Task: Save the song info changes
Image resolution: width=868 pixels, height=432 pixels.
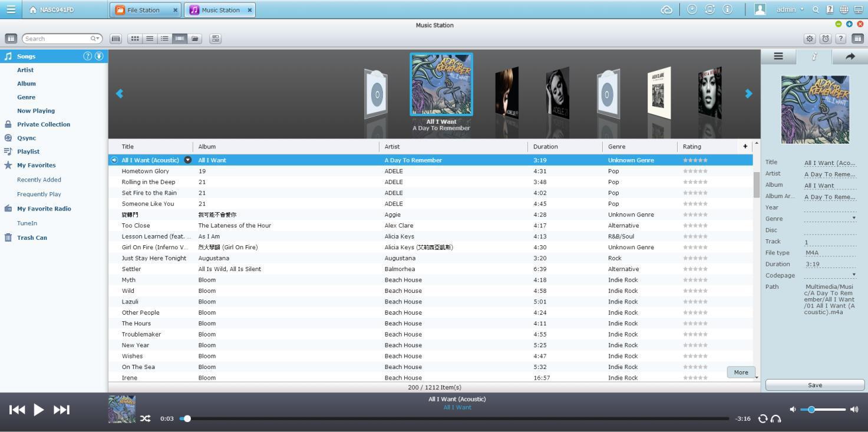Action: [x=815, y=385]
